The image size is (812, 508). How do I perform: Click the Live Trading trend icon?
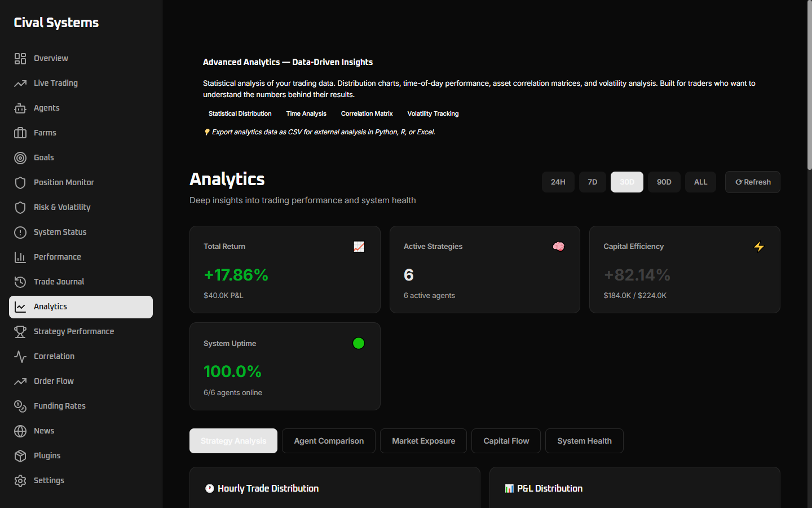20,83
